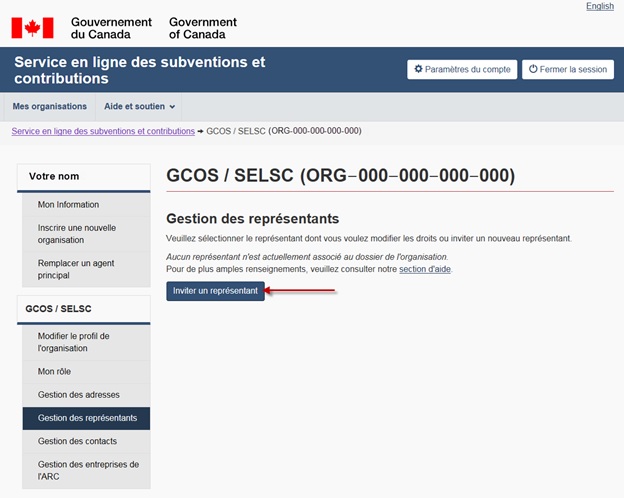Open Paramètres du compte
This screenshot has height=498, width=624.
tap(462, 70)
